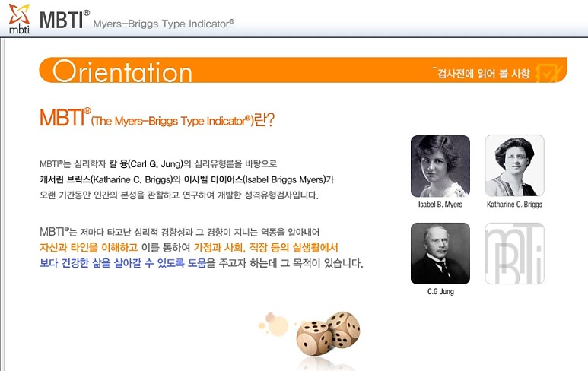The height and width of the screenshot is (371, 588).
Task: Click the faded MBTI placeholder tile
Action: (x=514, y=253)
